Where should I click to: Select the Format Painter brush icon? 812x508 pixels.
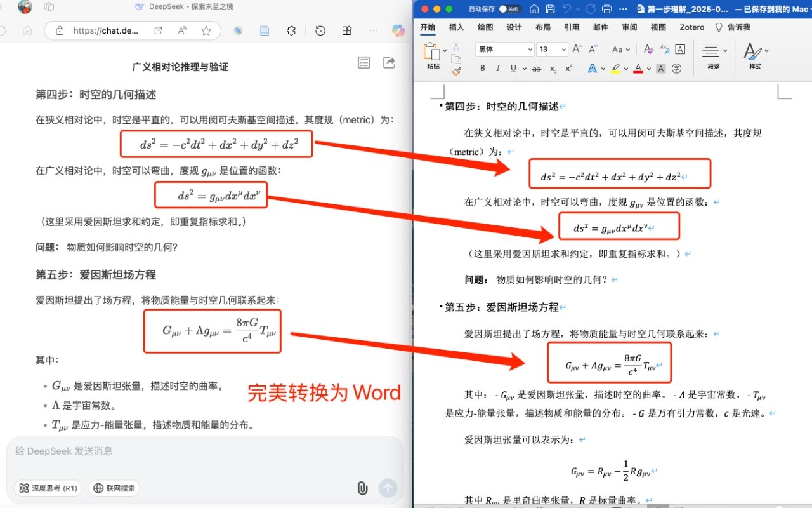[x=455, y=72]
